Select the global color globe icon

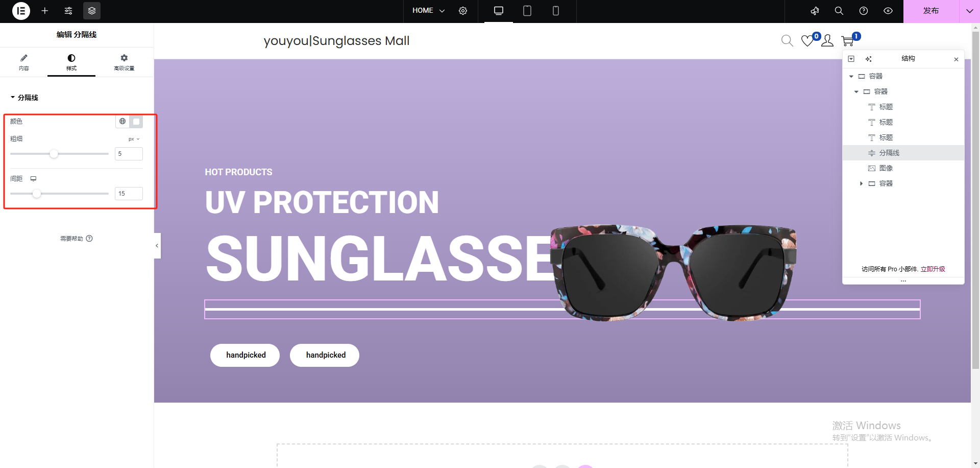pyautogui.click(x=122, y=121)
